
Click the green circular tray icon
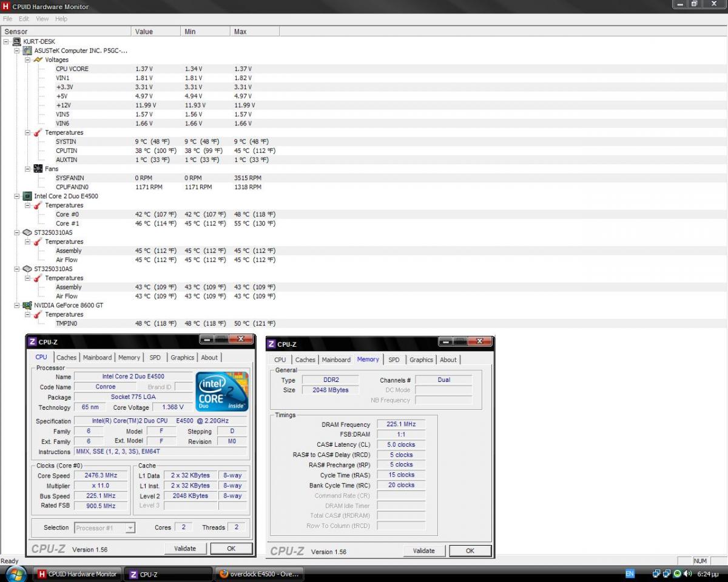pyautogui.click(x=677, y=574)
